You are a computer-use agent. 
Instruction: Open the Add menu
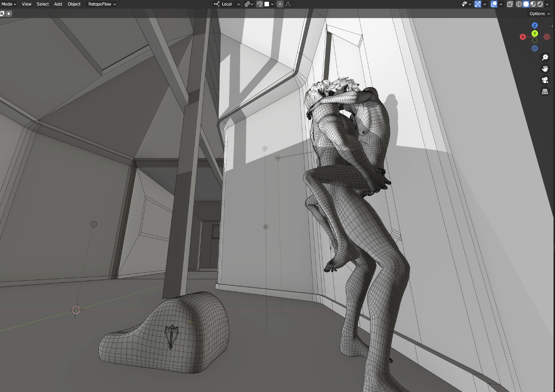point(58,4)
